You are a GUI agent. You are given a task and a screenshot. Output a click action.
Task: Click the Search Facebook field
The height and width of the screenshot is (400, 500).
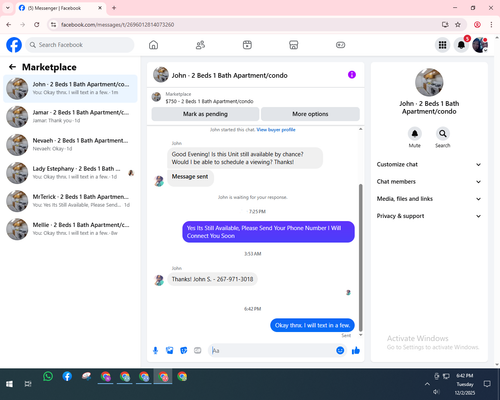tap(80, 45)
